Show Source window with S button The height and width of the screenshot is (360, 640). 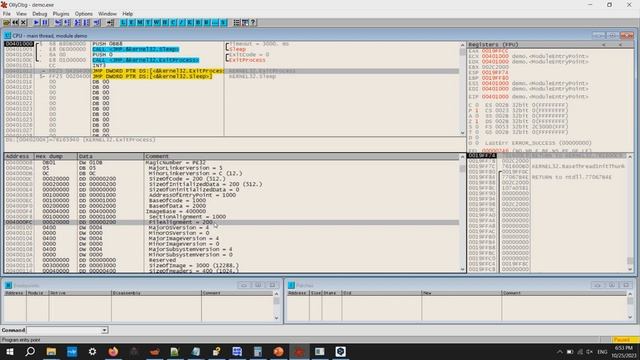pos(223,22)
